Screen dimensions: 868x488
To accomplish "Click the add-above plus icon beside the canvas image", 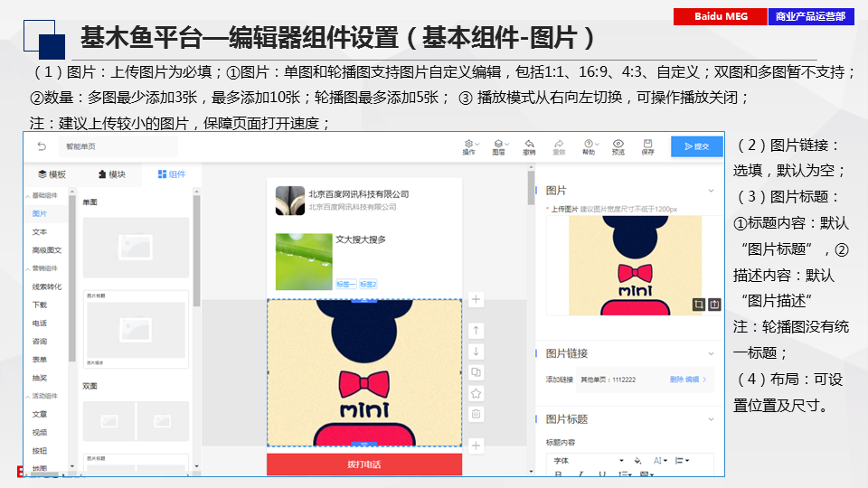I will tap(476, 300).
